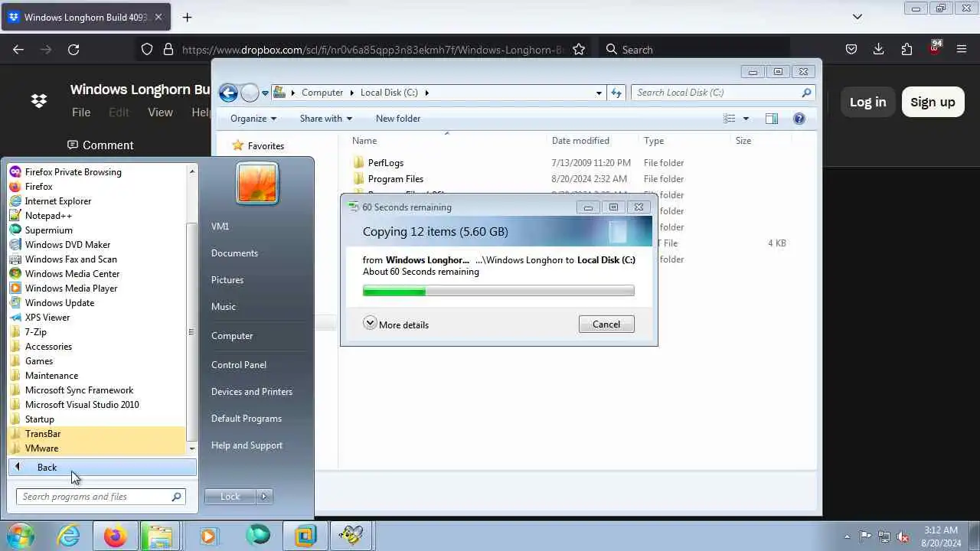Click Sign up on Dropbox page

933,102
